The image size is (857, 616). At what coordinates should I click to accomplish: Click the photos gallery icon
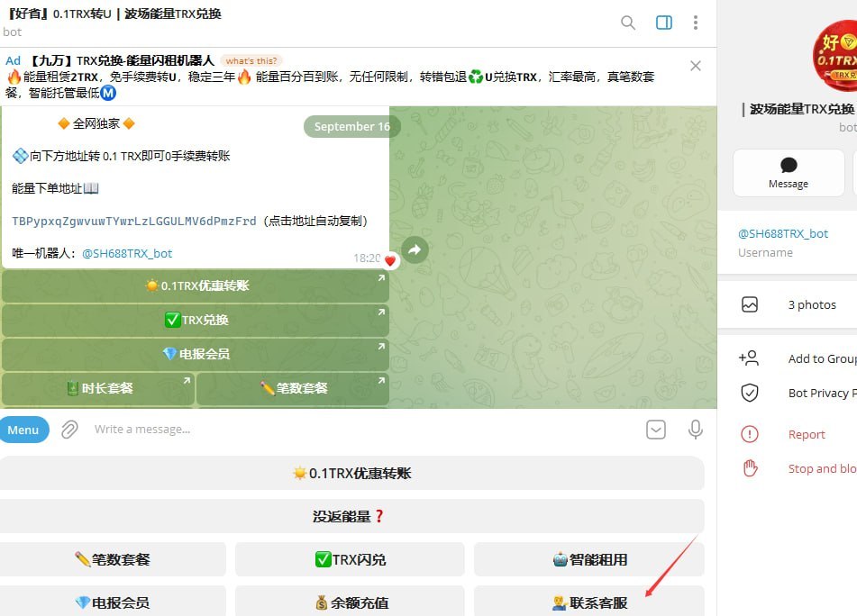pos(750,304)
